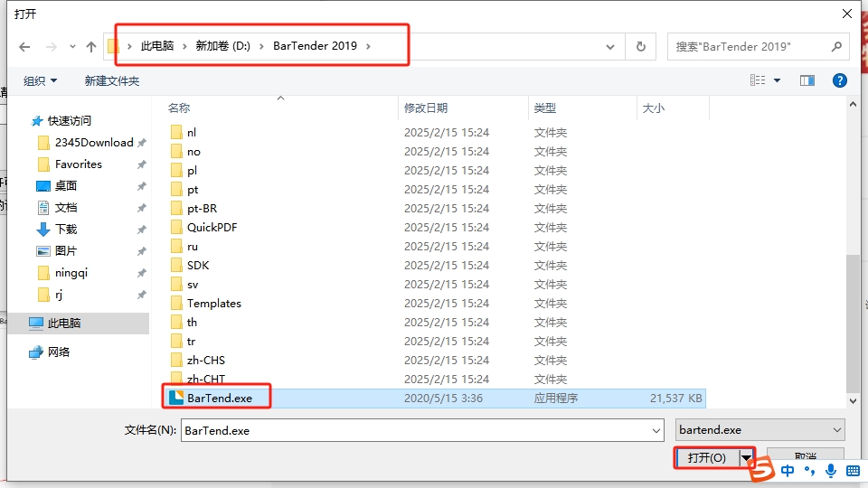Go up one folder level
Image resolution: width=868 pixels, height=488 pixels.
[91, 47]
